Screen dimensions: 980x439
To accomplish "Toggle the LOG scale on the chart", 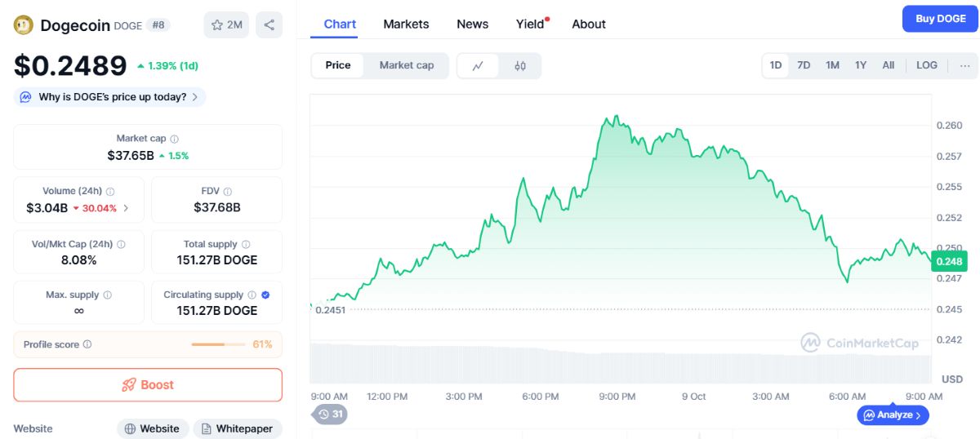I will [x=927, y=65].
